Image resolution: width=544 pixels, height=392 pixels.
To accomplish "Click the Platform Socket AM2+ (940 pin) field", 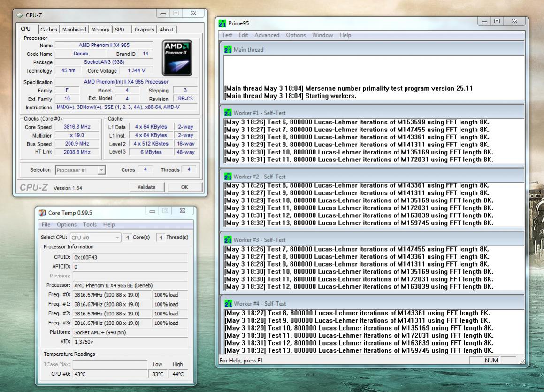I will [x=130, y=332].
